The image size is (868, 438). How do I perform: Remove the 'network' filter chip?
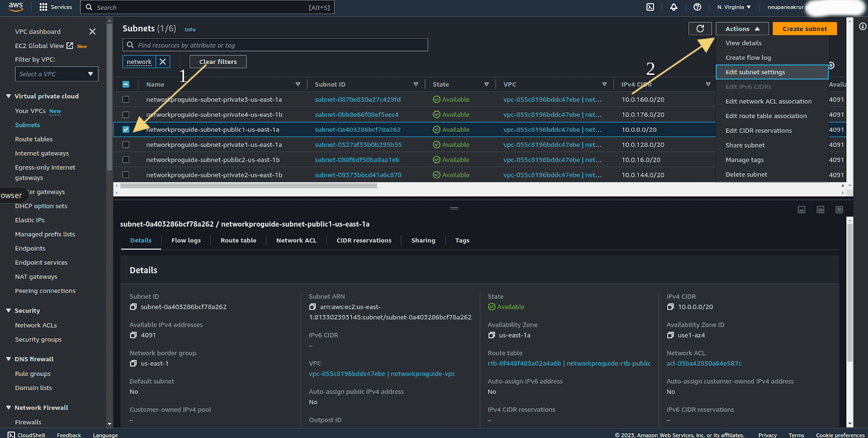click(163, 62)
